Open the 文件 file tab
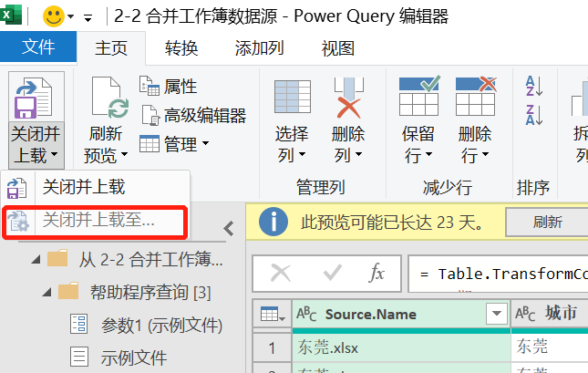 click(x=38, y=47)
